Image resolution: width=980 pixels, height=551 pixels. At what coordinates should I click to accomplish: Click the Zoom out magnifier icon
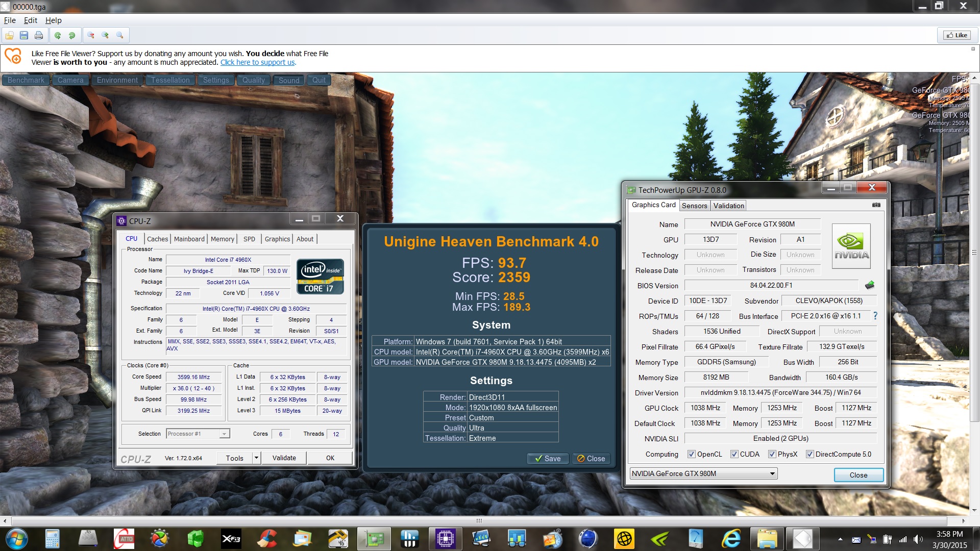(x=91, y=35)
